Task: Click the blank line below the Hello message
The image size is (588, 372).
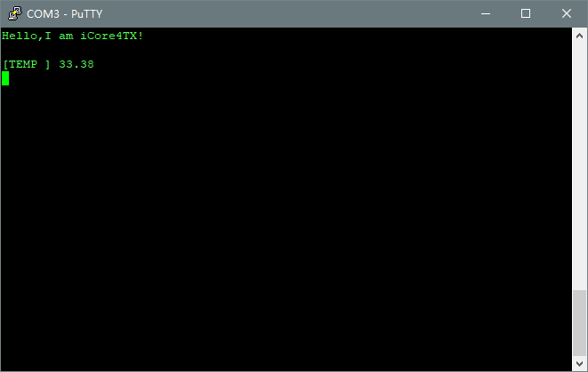Action: click(286, 50)
